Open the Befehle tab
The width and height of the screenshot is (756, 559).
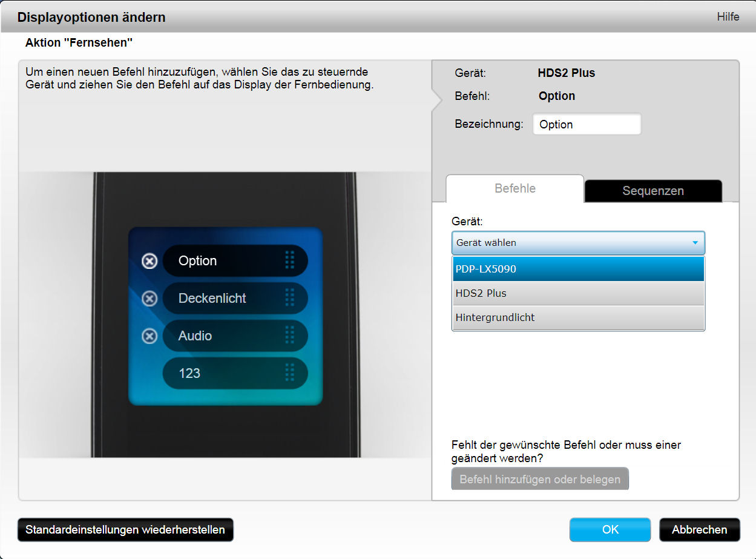[x=514, y=188]
